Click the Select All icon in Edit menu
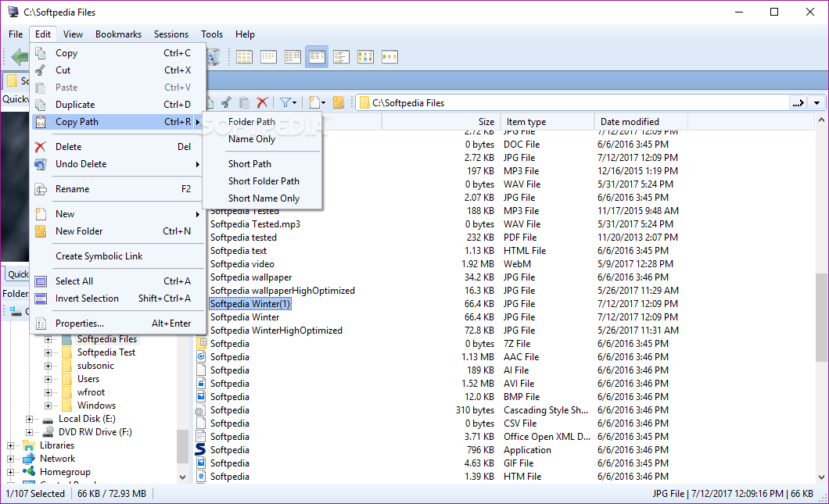 click(x=41, y=281)
